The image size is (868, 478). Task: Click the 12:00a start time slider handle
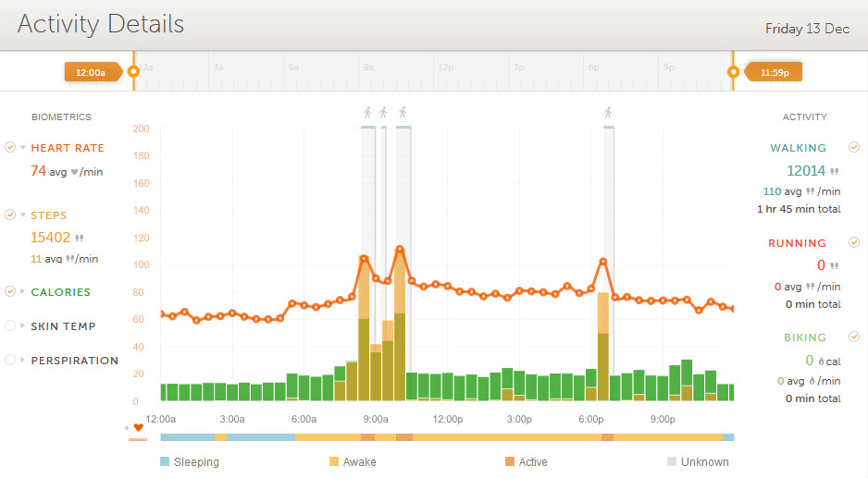point(133,71)
